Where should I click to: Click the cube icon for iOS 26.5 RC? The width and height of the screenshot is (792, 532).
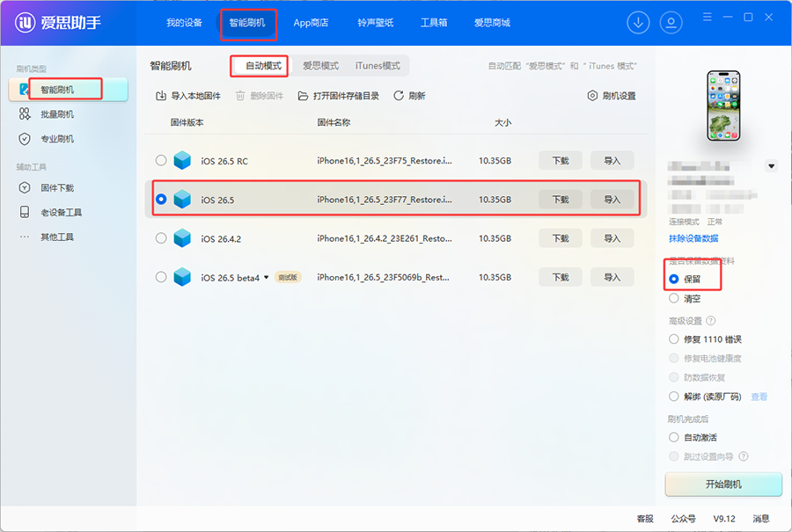pyautogui.click(x=182, y=161)
